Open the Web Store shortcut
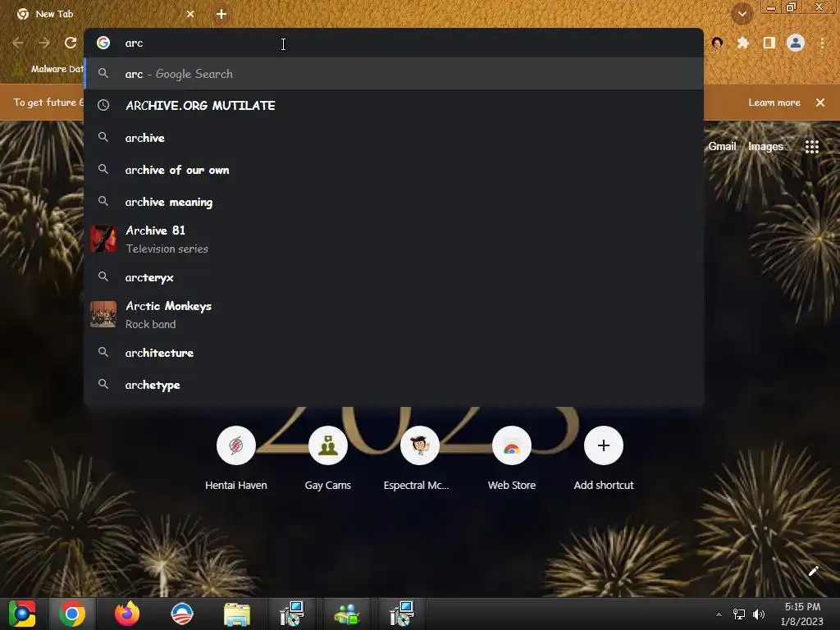 pos(512,457)
